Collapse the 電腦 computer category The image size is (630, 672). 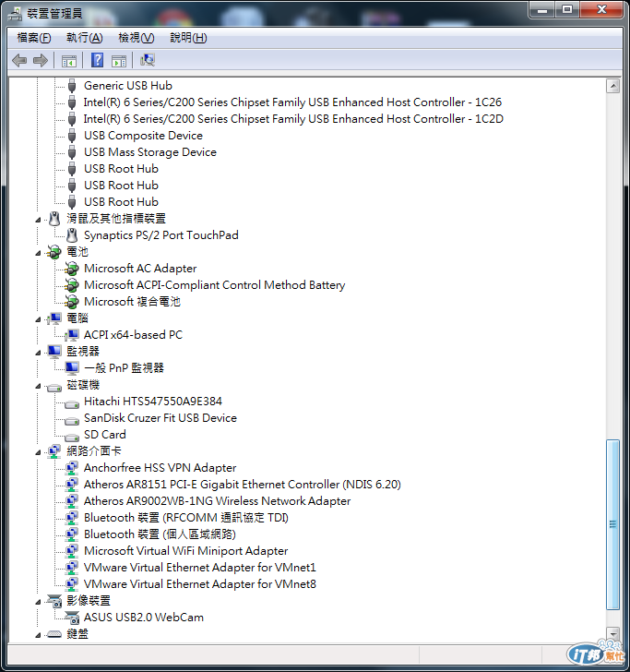pos(38,319)
